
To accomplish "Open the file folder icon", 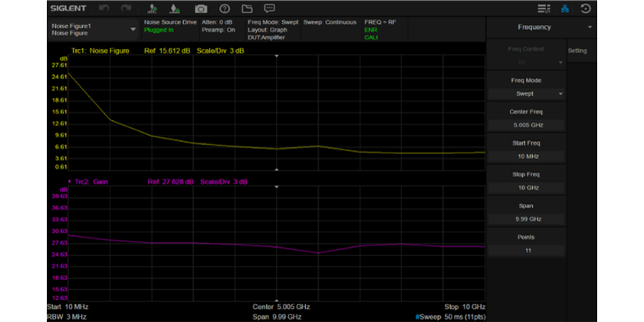I will coord(247,8).
